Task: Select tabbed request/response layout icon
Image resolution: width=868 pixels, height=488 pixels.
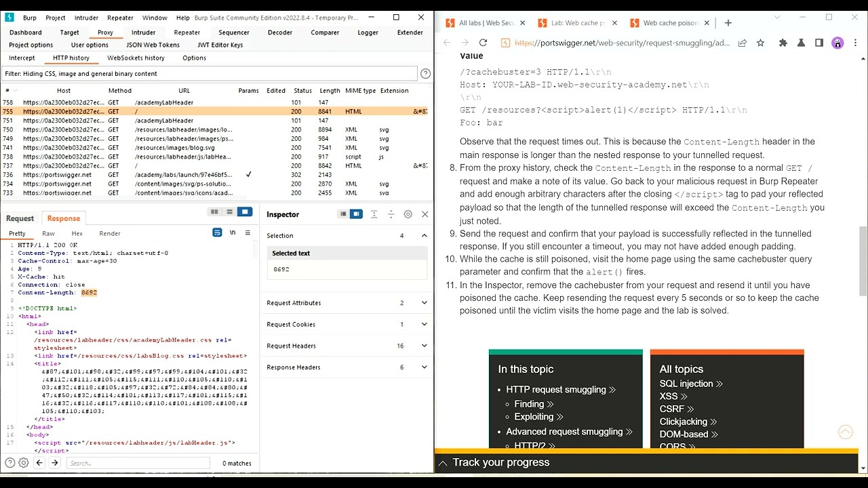Action: [245, 212]
